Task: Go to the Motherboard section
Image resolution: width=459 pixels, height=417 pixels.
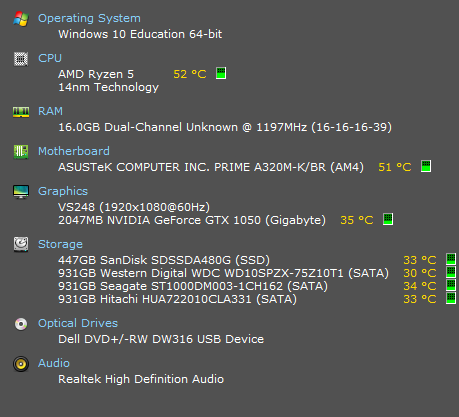Action: [74, 151]
